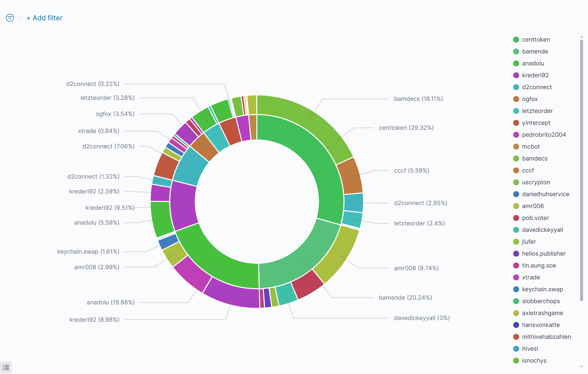The image size is (588, 374).
Task: Click the centtoken (29.32%) chart label
Action: (x=406, y=128)
